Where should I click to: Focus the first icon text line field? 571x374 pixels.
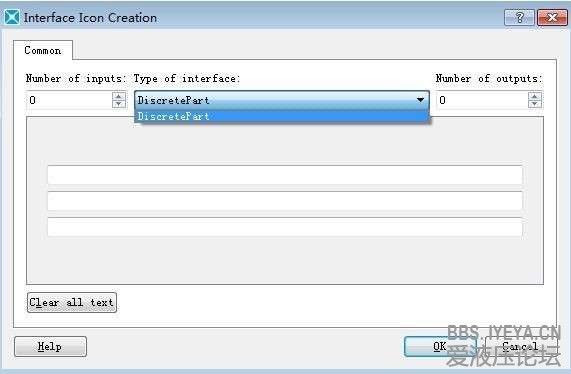[285, 175]
